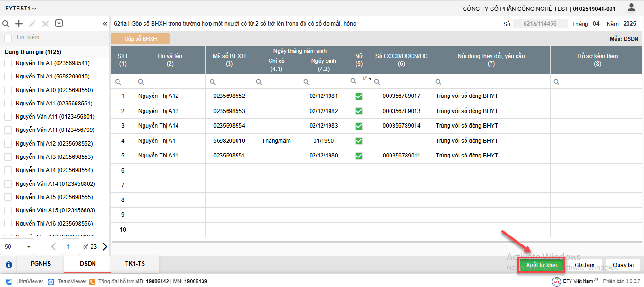Open the page size dropdown showing 50
Image resolution: width=644 pixels, height=287 pixels.
click(x=19, y=246)
